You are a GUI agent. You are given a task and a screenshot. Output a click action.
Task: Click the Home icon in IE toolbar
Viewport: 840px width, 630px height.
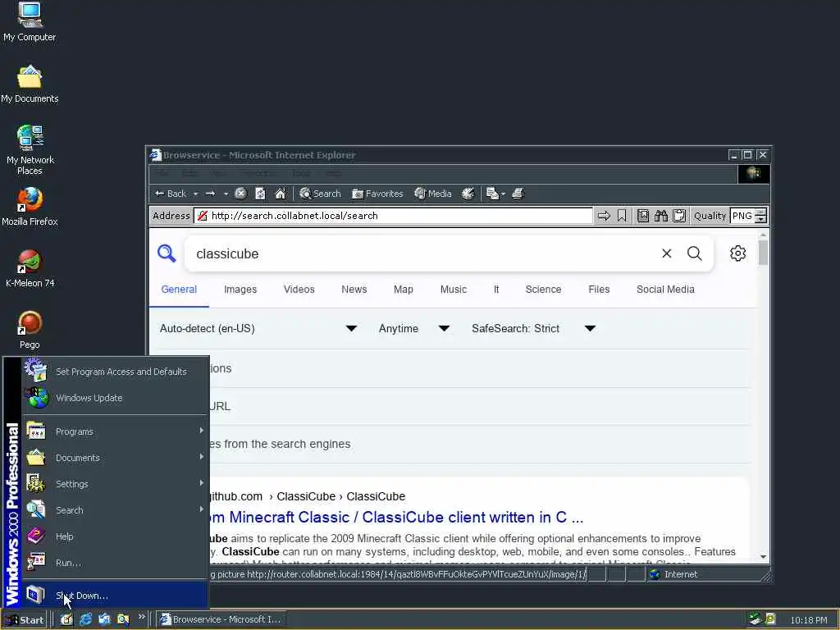click(281, 194)
